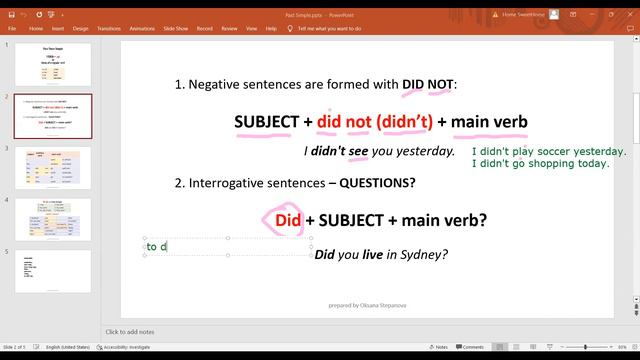Start presentation from beginning icon
Screen dimensions: 640x360
(x=51, y=15)
